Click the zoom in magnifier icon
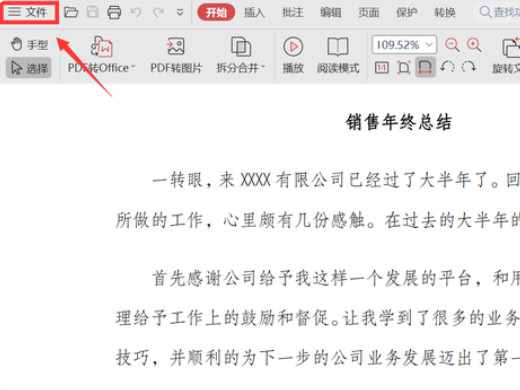 tap(474, 45)
